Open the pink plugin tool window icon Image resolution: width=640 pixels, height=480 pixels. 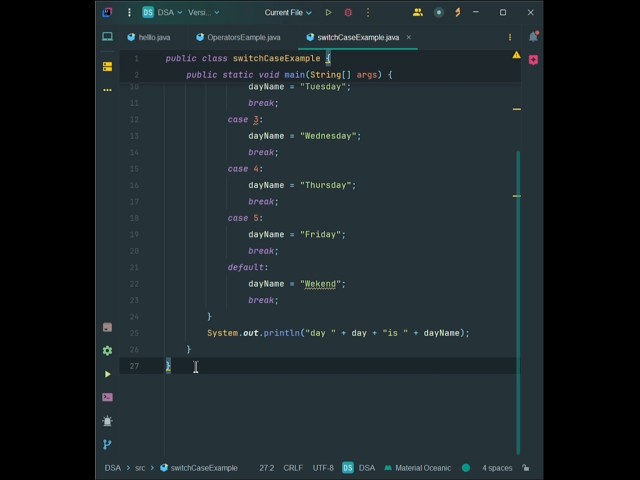533,60
